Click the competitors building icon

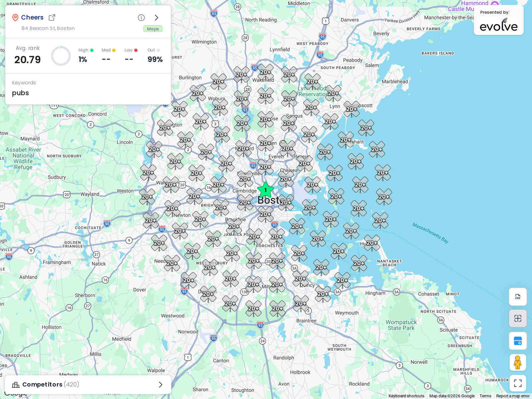[x=16, y=385]
